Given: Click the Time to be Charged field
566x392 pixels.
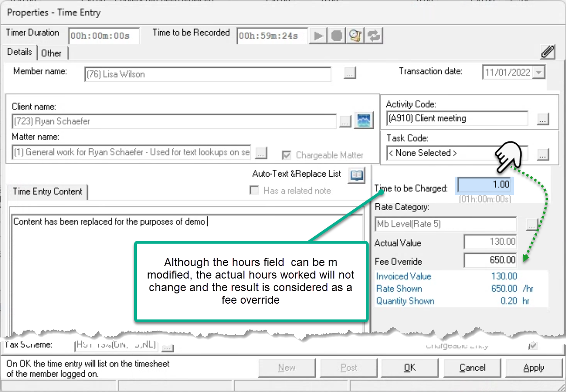Looking at the screenshot, I should coord(485,185).
